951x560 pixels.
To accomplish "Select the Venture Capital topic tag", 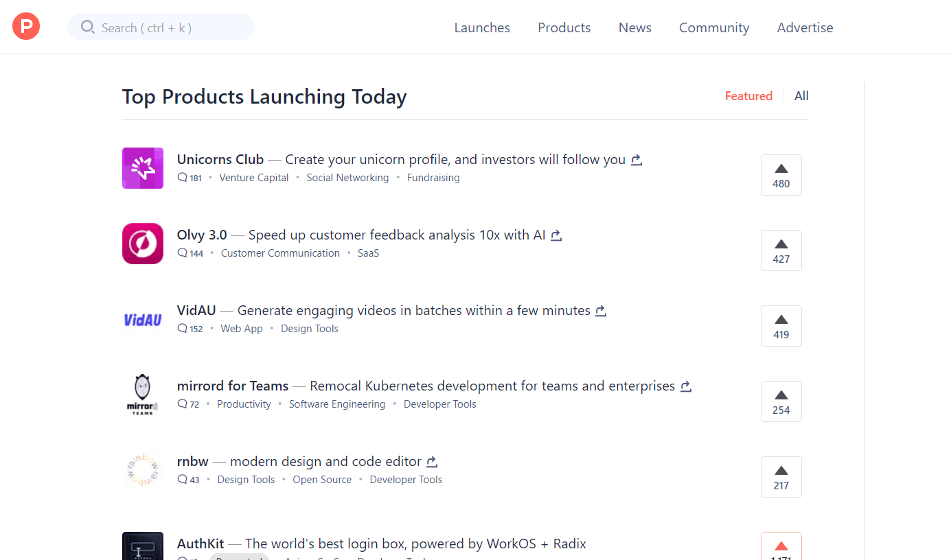I will [x=254, y=178].
